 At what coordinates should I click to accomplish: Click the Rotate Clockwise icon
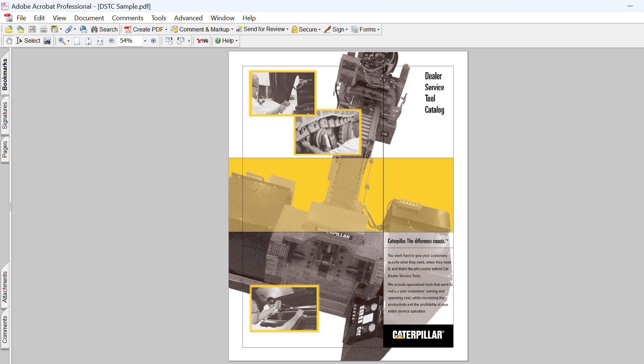point(169,41)
